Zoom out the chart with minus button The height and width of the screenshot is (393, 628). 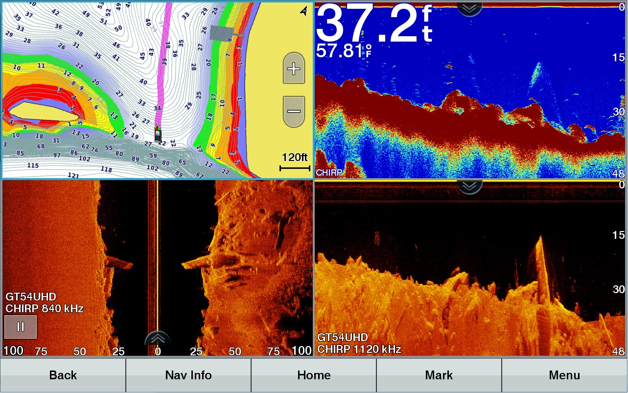tap(294, 111)
